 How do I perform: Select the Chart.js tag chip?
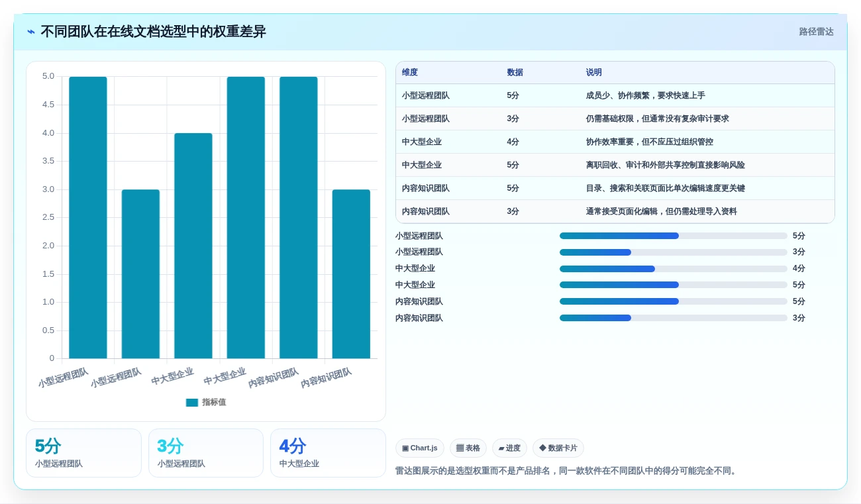coord(420,448)
